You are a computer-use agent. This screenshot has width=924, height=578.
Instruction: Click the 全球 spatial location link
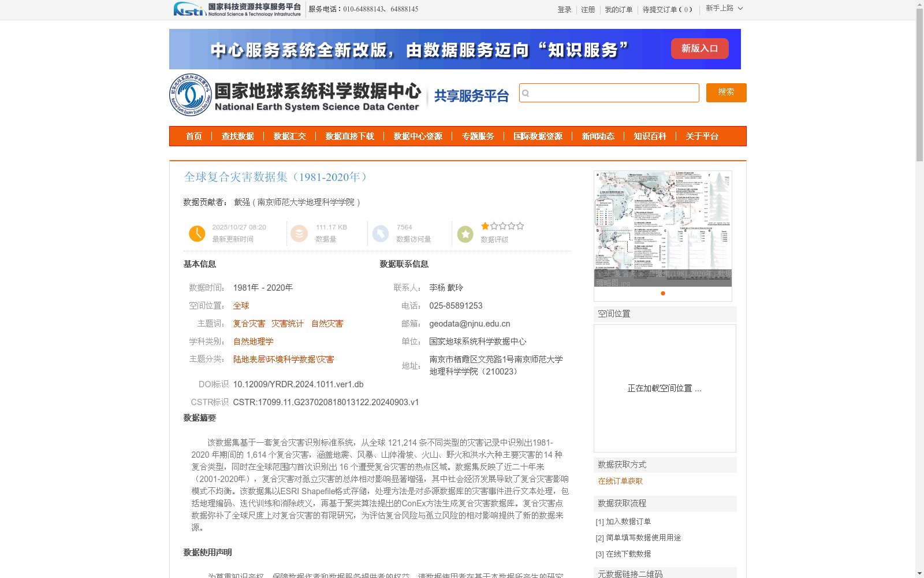tap(241, 306)
